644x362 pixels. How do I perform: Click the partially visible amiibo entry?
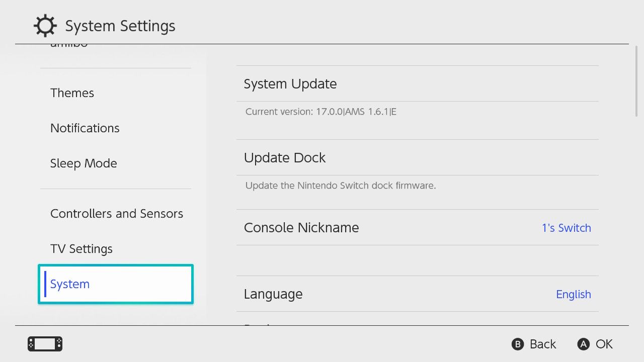[x=69, y=46]
